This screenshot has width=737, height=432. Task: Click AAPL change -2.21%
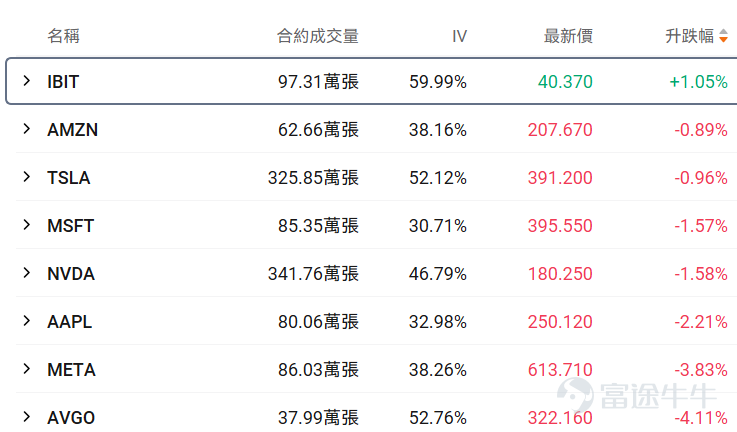click(x=701, y=322)
